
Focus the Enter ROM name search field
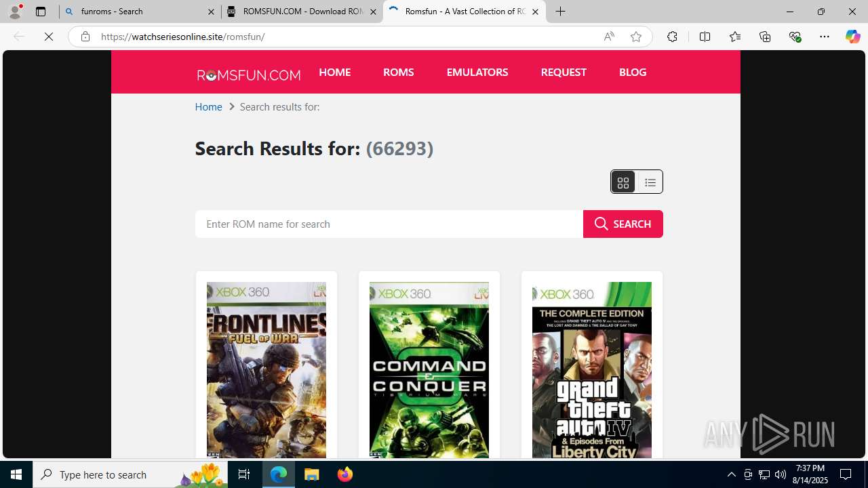click(389, 224)
